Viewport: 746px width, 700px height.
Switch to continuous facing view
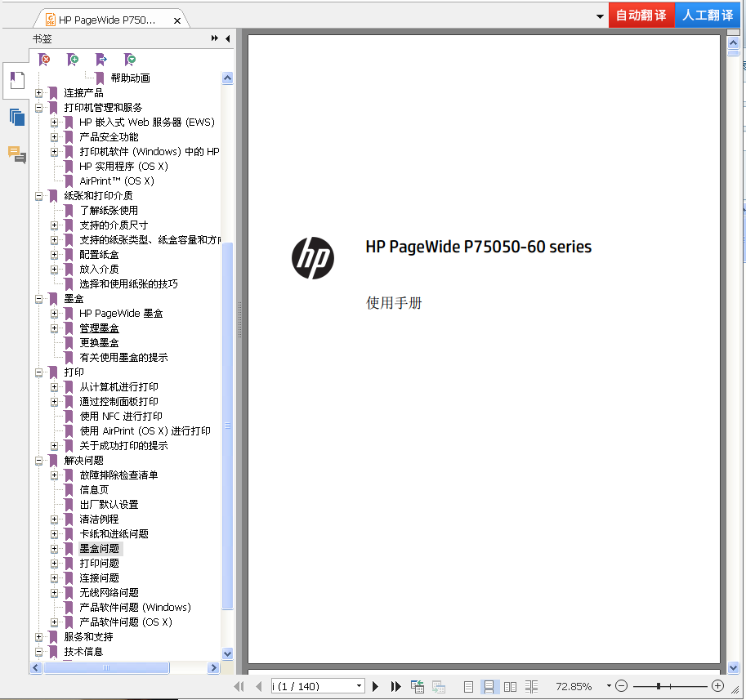coord(531,686)
